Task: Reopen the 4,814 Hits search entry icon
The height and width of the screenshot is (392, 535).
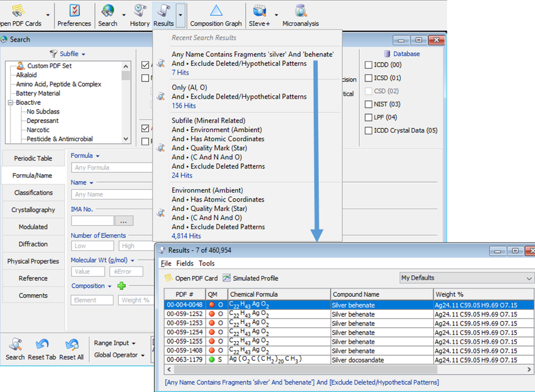Action: (x=160, y=213)
